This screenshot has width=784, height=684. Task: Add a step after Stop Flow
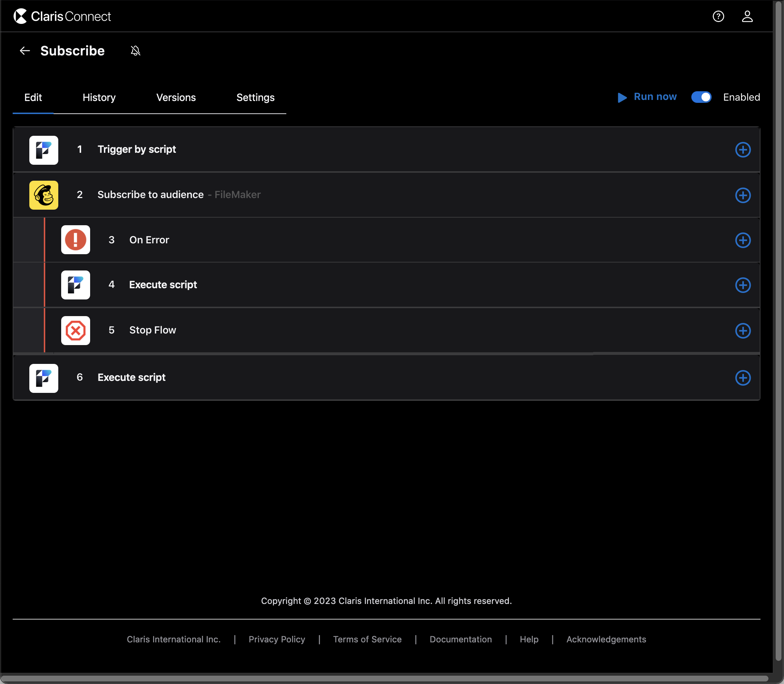(743, 331)
